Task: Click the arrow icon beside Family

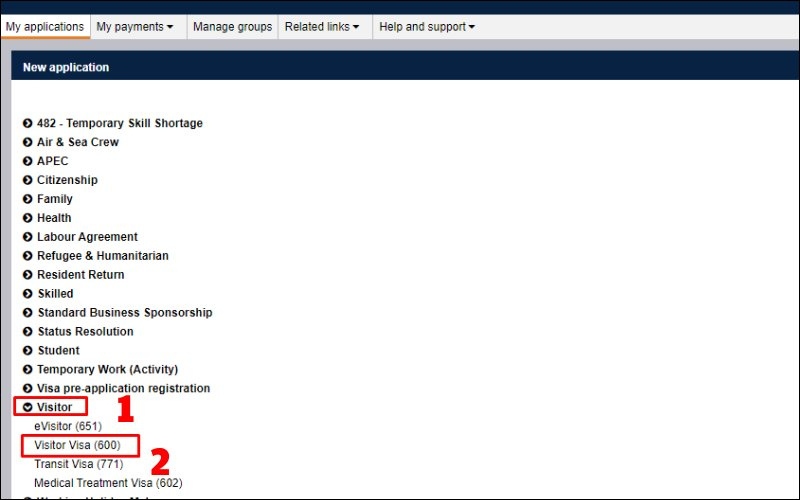Action: tap(28, 199)
